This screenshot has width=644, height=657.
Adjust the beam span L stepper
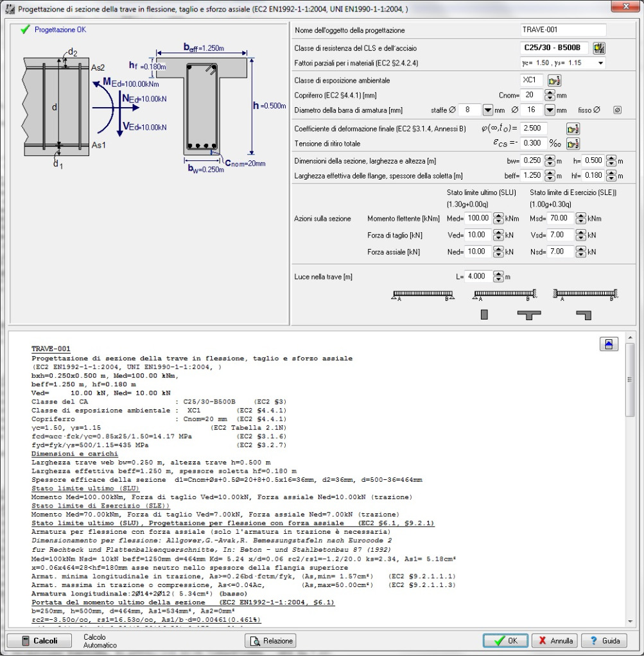[x=498, y=277]
